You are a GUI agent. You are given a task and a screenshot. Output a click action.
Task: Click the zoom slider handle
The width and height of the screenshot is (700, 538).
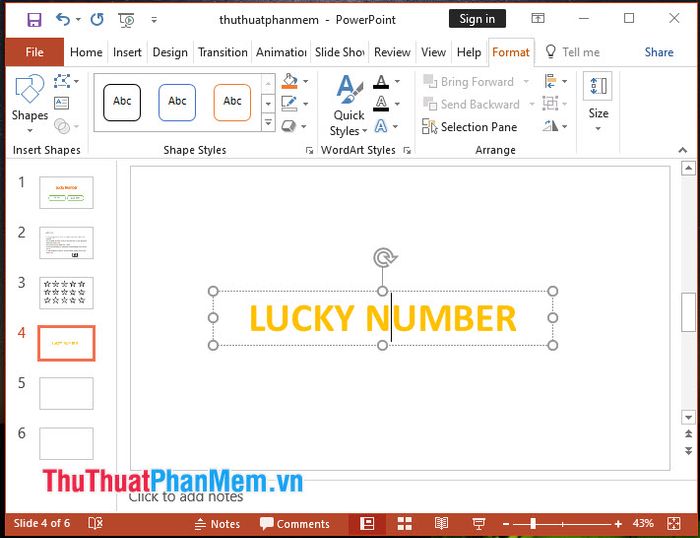point(533,523)
